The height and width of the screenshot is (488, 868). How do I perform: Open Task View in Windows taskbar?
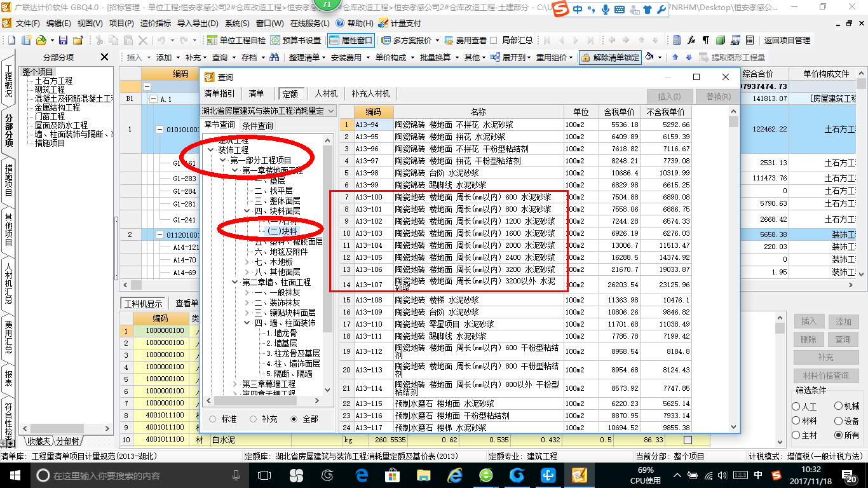coord(264,475)
